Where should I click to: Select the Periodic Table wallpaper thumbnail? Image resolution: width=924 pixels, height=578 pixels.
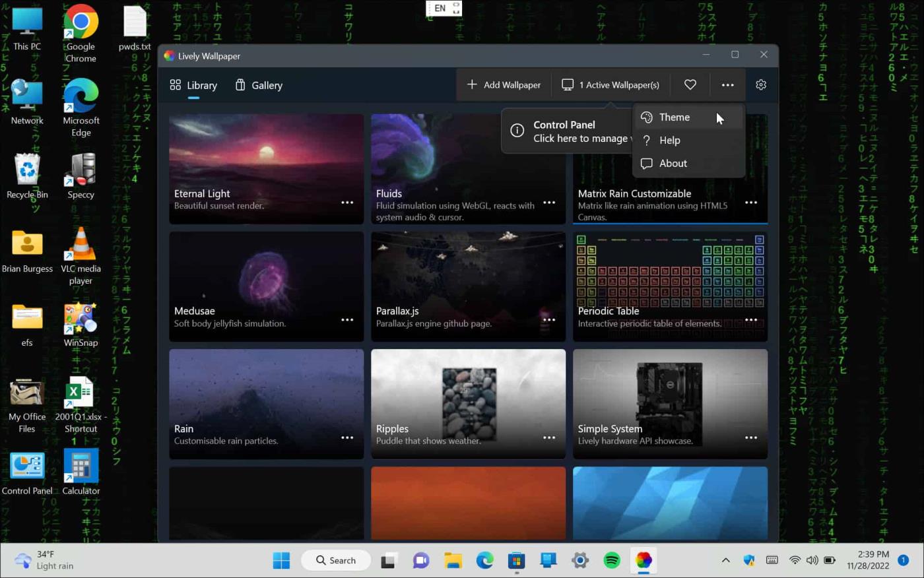(x=670, y=286)
